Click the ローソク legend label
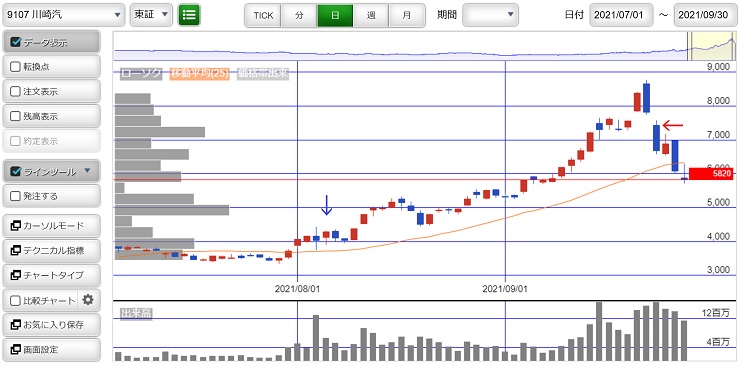 point(141,73)
